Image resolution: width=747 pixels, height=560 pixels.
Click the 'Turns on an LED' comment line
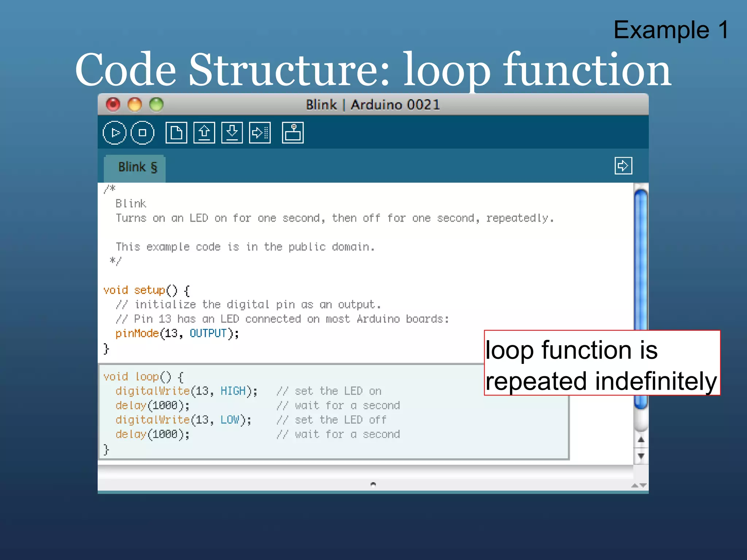335,218
